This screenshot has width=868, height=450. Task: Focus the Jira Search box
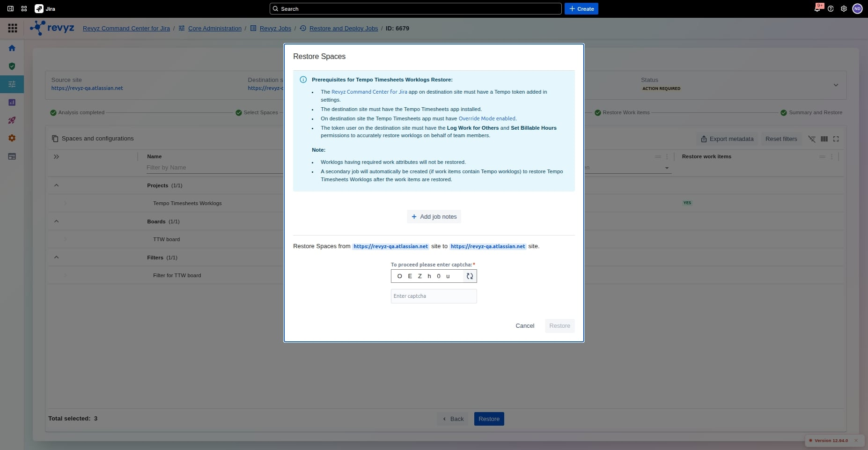(x=415, y=9)
